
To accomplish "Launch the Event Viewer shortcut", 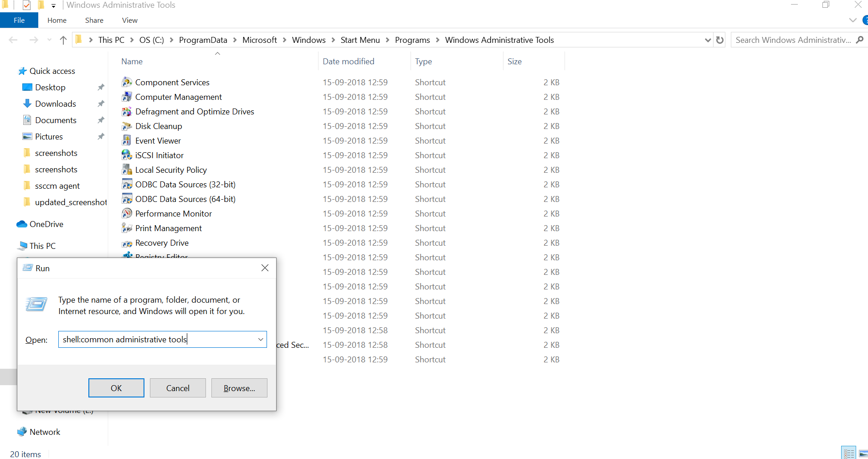I will (158, 140).
